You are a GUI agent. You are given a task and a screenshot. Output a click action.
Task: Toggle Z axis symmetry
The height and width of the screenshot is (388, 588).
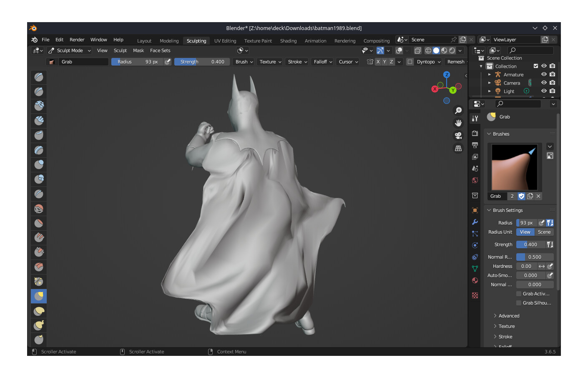coord(391,62)
